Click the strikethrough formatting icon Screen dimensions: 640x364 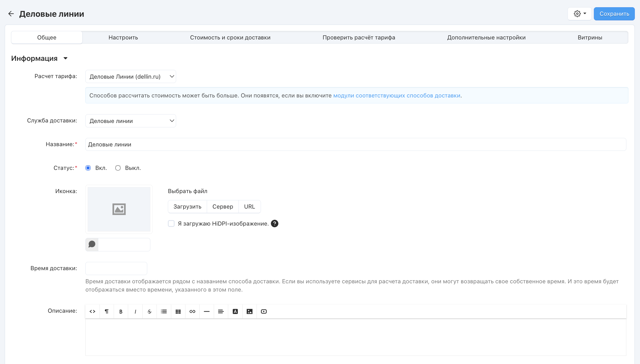[150, 311]
